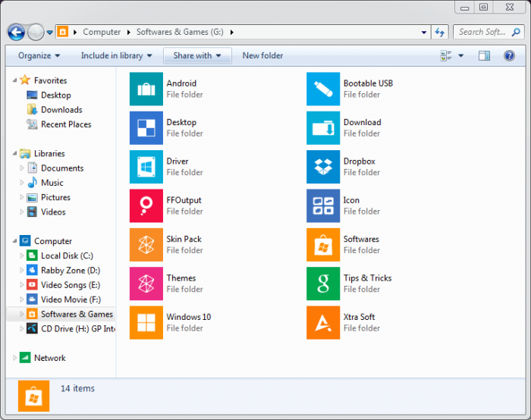Open the change view dropdown arrow

click(x=461, y=55)
